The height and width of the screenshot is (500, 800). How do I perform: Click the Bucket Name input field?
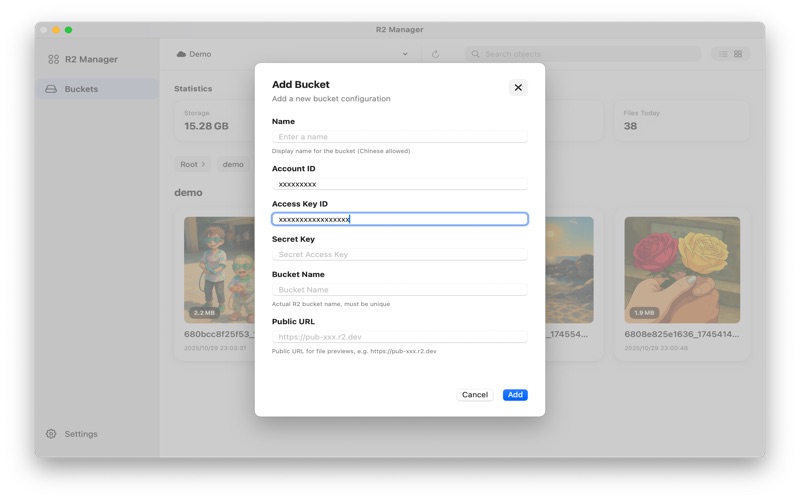pyautogui.click(x=399, y=289)
